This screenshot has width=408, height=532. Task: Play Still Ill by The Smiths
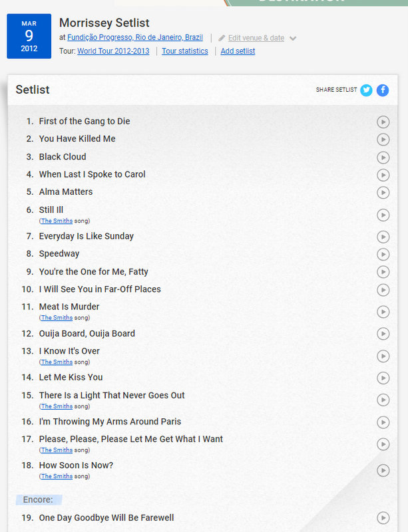point(383,215)
